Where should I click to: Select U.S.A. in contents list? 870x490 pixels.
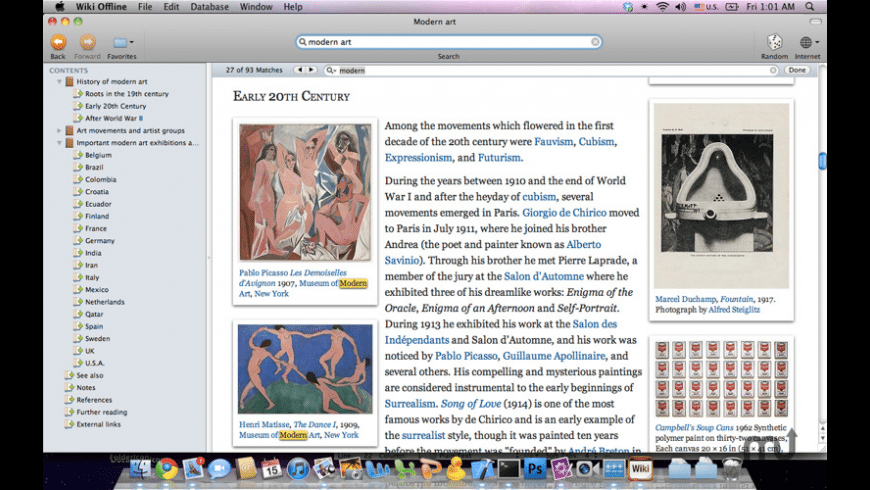[x=94, y=363]
